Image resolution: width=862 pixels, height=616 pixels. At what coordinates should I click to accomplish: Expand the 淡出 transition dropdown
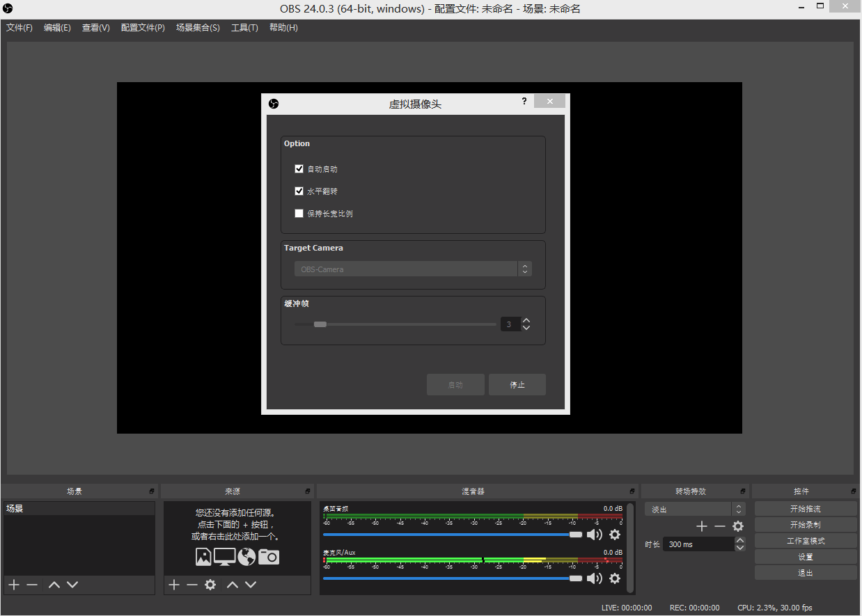[x=694, y=510]
